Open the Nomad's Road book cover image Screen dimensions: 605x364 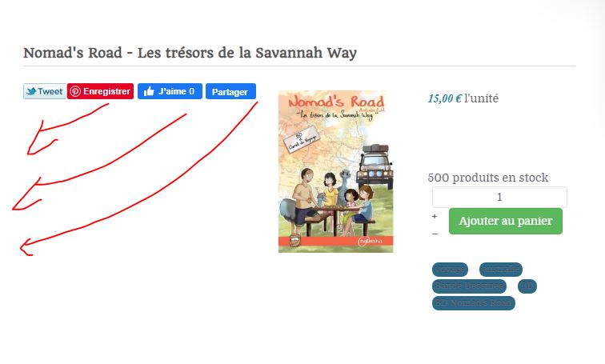click(335, 171)
